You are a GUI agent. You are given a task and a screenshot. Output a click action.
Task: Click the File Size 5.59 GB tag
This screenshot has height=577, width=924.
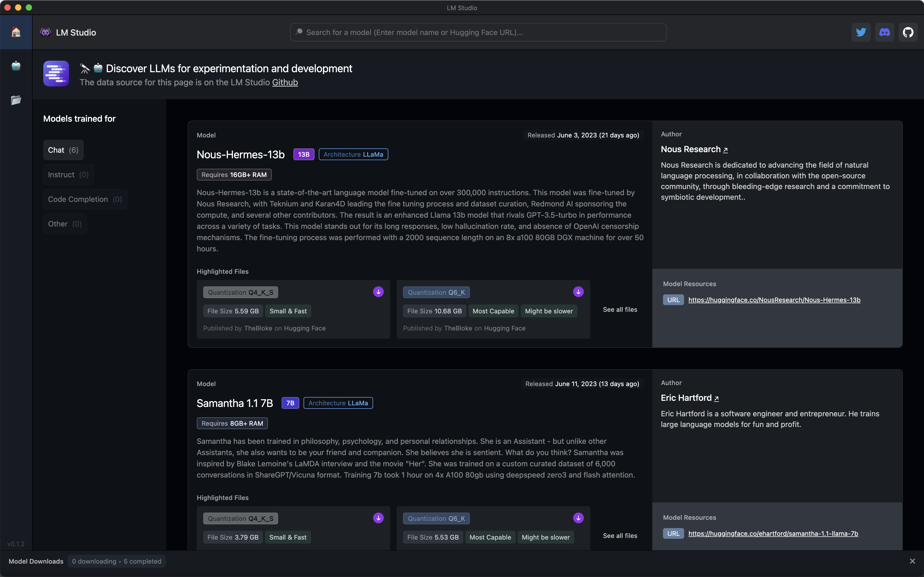233,311
